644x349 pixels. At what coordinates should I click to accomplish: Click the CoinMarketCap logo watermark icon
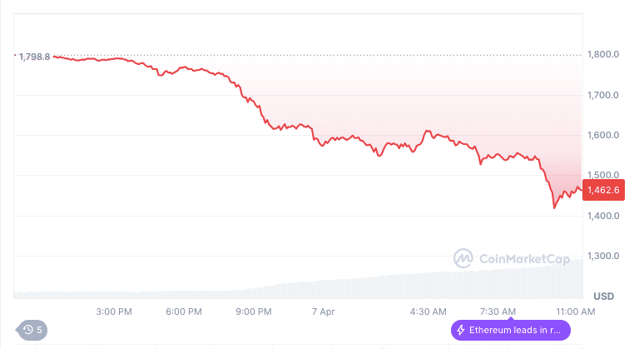click(464, 258)
